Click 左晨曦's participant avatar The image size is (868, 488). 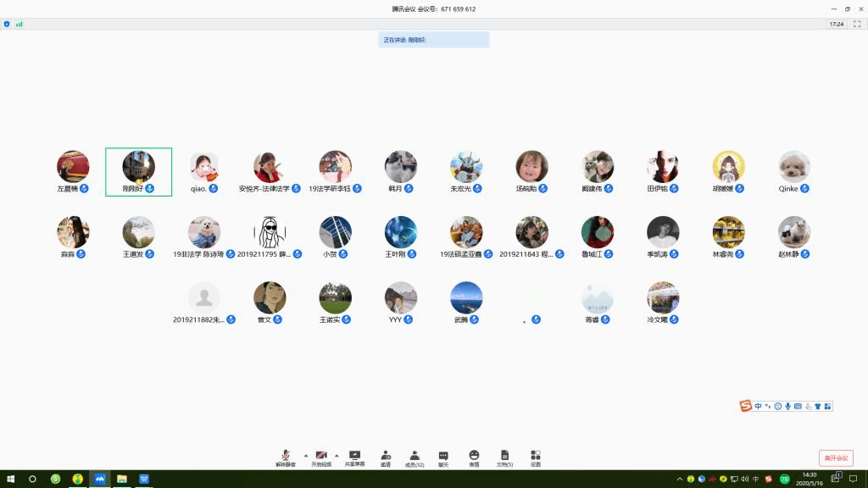click(73, 167)
